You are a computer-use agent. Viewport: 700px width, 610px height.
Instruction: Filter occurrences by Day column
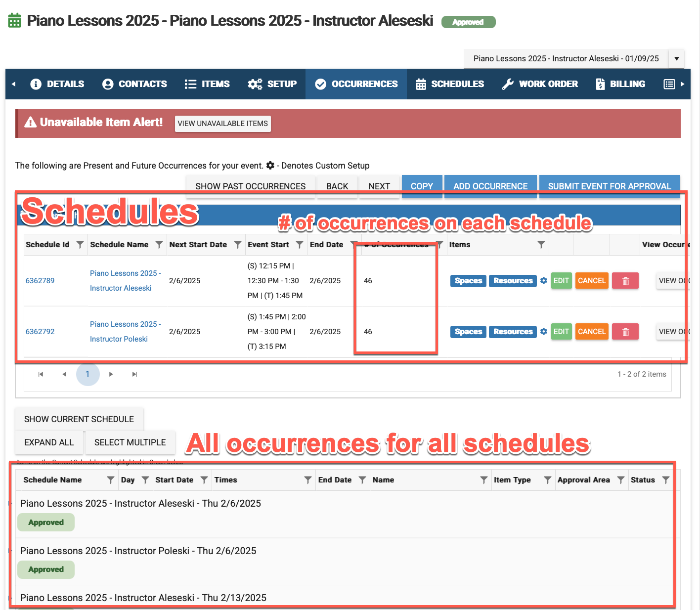(x=145, y=480)
